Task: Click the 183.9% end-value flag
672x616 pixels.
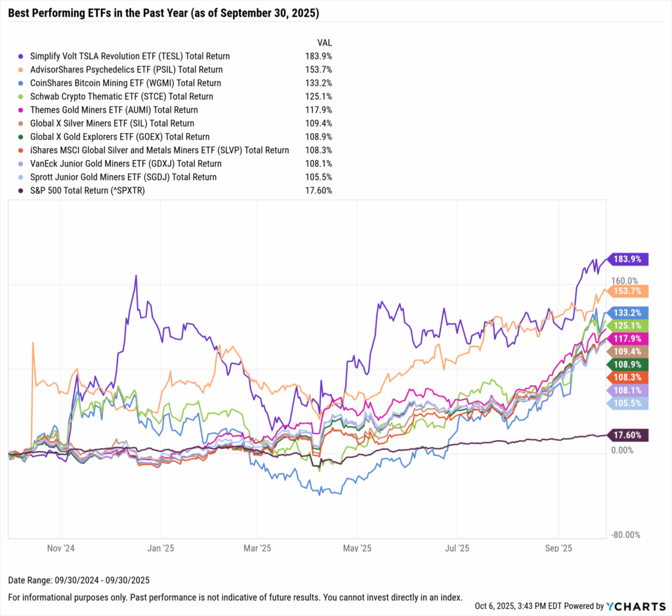Action: (x=628, y=259)
